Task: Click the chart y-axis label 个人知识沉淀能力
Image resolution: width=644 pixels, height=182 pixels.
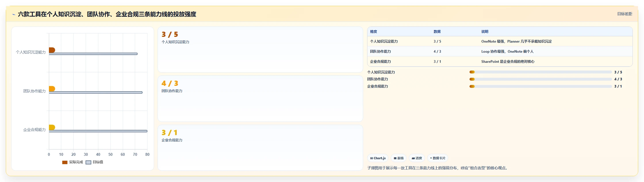Action: point(31,52)
